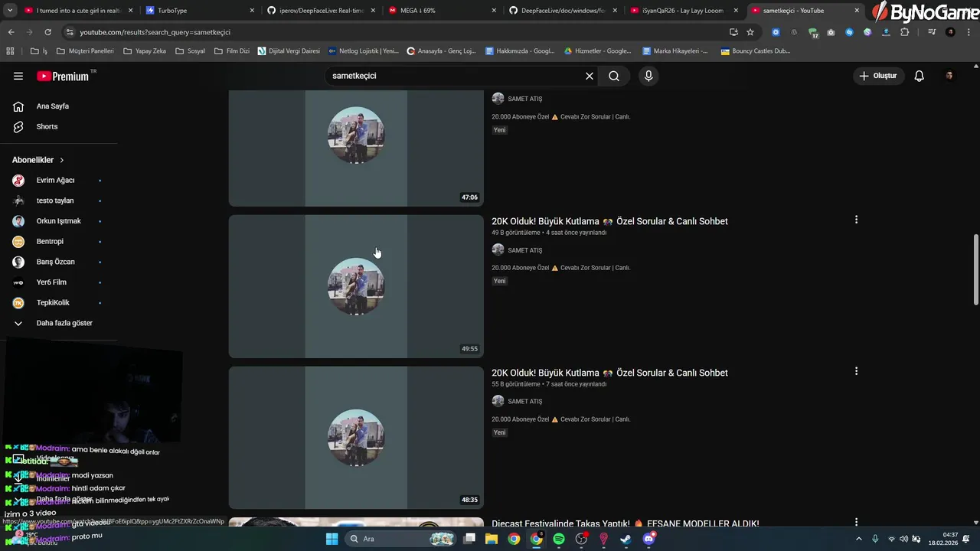Open Dijital Vergi Dairesi bookmark
980x551 pixels.
289,51
